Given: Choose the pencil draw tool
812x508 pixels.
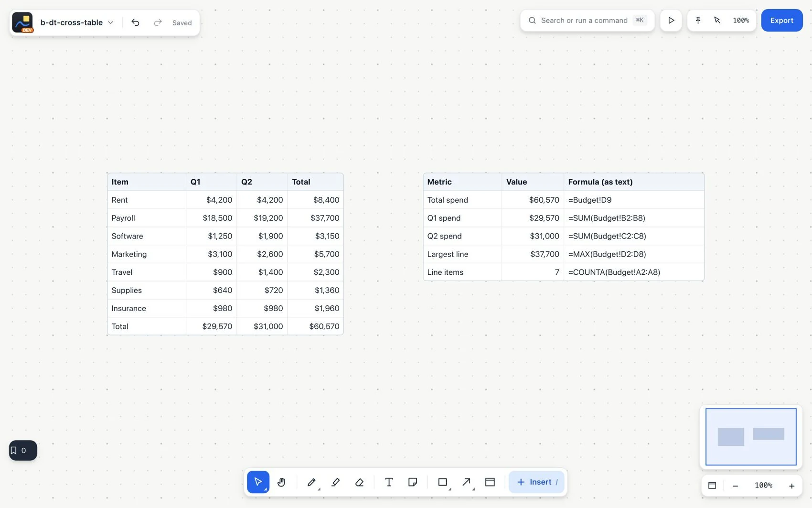Looking at the screenshot, I should pos(311,482).
